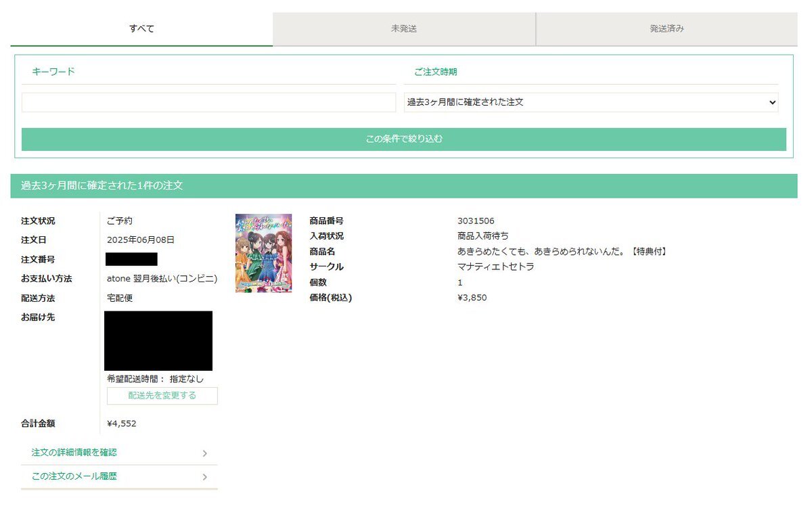The height and width of the screenshot is (519, 812).
Task: Select the product number 3031506
Action: 476,221
